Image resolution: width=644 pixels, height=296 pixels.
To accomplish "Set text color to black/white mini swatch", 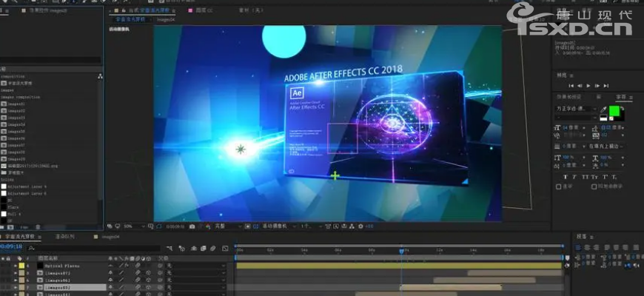I will click(603, 118).
